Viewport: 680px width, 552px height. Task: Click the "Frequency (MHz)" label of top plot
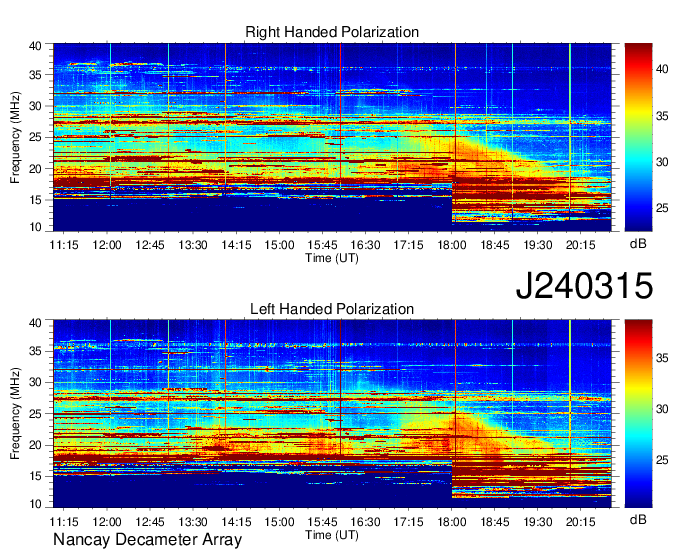click(15, 137)
